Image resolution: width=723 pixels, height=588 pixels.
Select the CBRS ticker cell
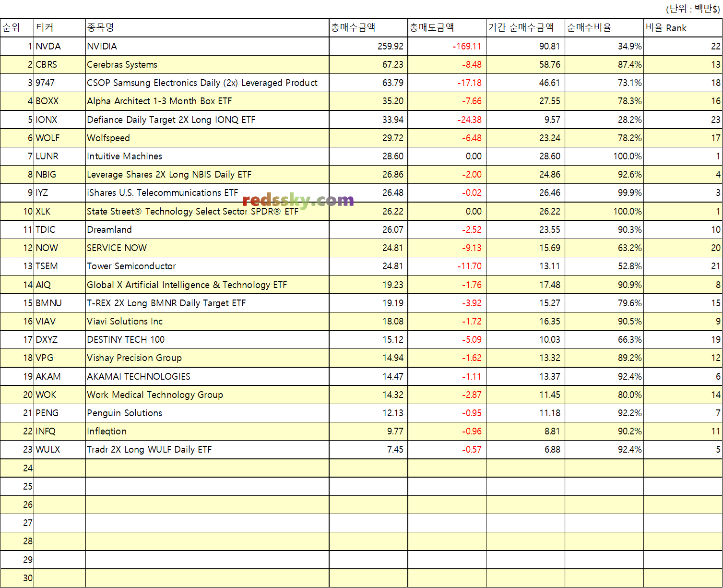click(x=59, y=64)
